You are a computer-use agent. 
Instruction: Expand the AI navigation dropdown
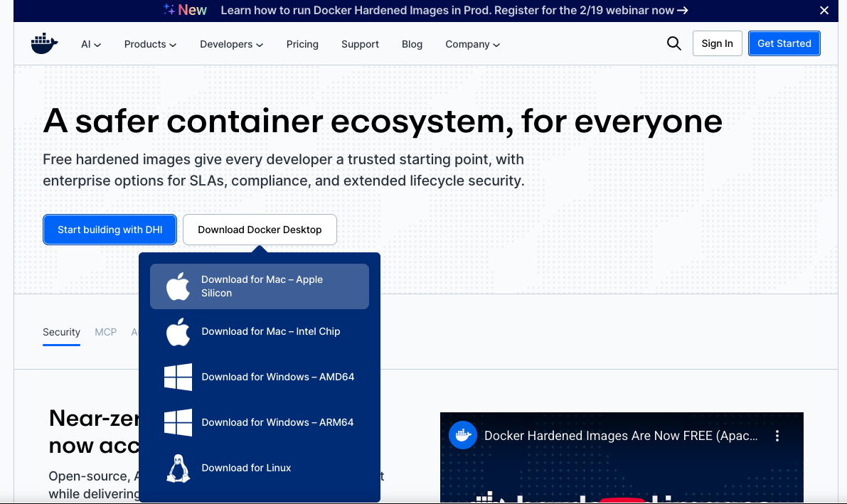[x=90, y=43]
